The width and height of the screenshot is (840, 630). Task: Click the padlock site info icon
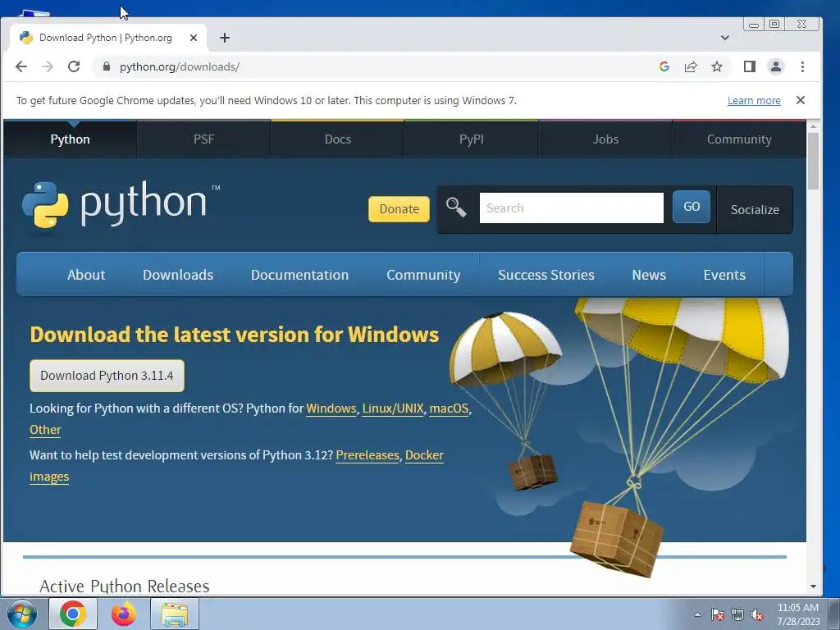click(106, 66)
